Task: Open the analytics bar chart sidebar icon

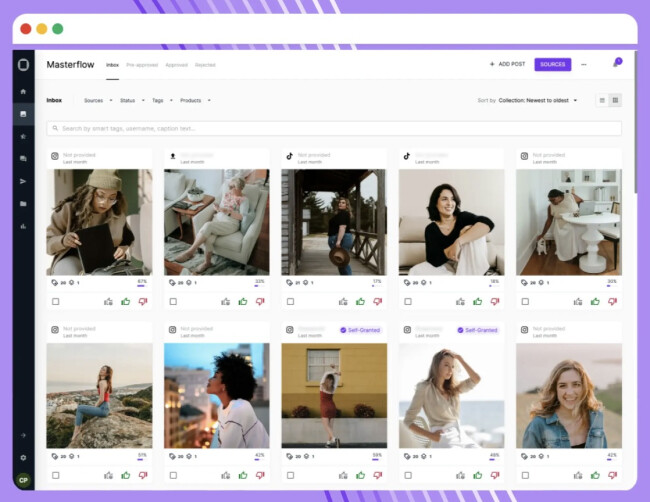Action: click(x=23, y=226)
